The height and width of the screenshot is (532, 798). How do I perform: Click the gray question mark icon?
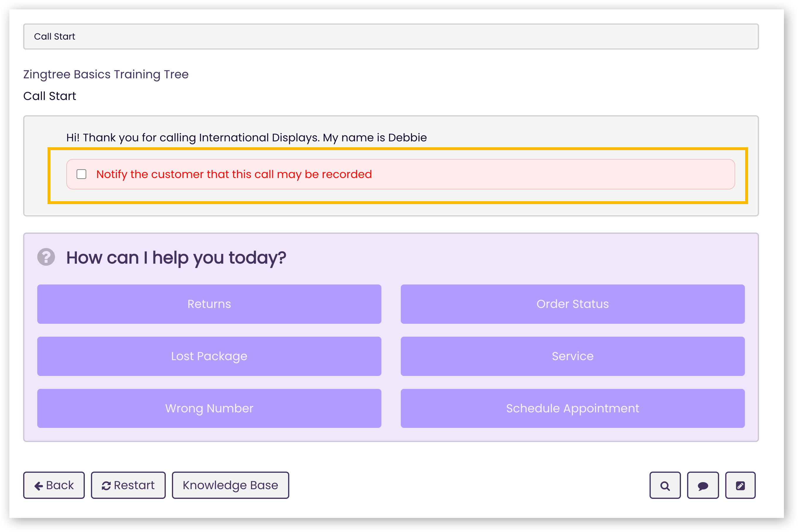point(46,257)
